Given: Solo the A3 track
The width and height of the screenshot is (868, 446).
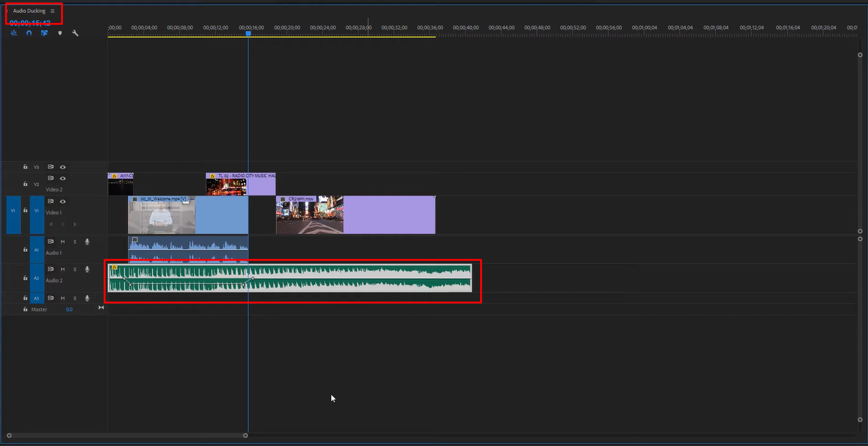Looking at the screenshot, I should coord(75,298).
